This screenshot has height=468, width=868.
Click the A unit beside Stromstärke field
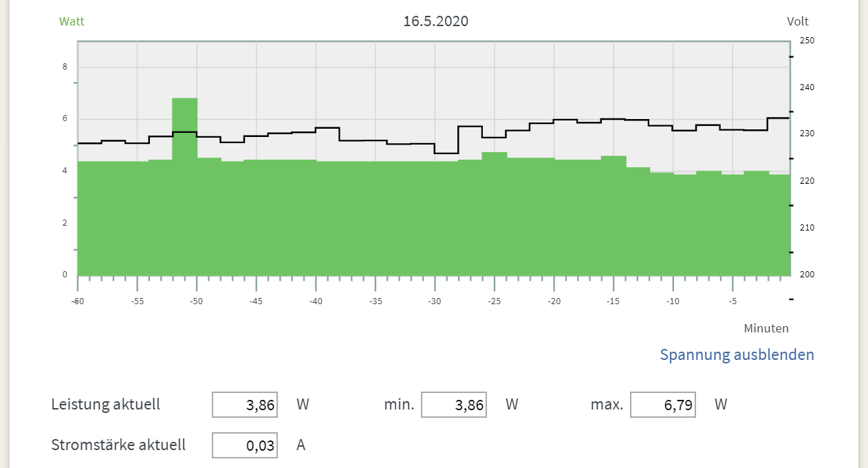pyautogui.click(x=301, y=445)
